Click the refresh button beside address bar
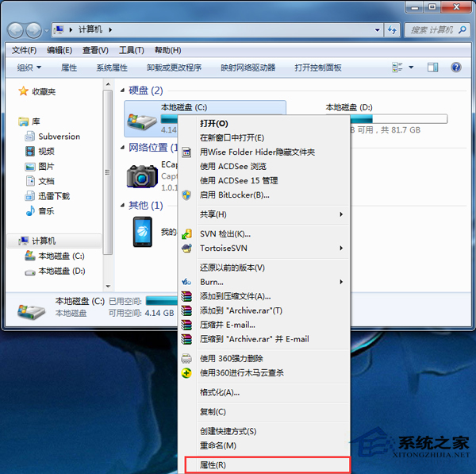The height and width of the screenshot is (474, 476). 392,30
